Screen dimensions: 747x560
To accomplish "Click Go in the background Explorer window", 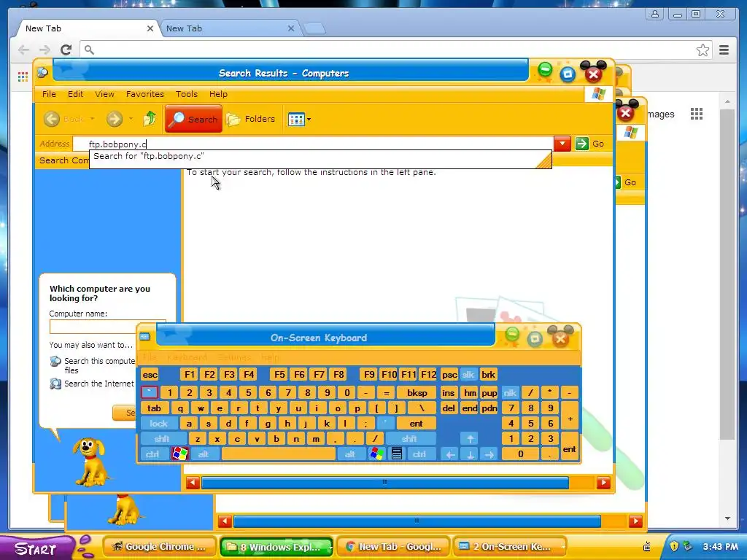I will [630, 182].
